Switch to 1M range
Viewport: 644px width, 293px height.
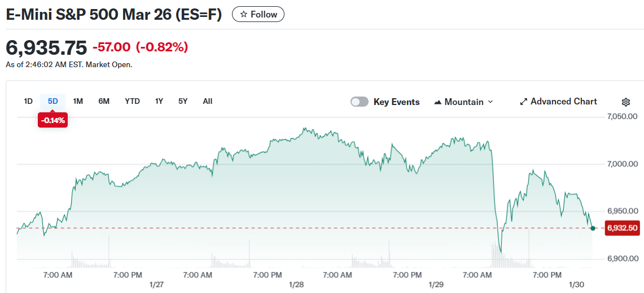click(x=78, y=102)
